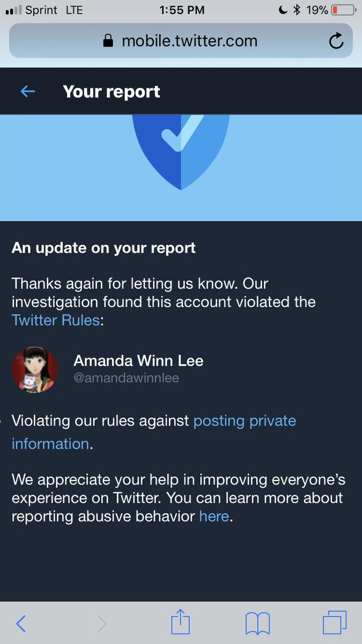The height and width of the screenshot is (644, 362).
Task: Tap the battery indicator in status bar
Action: 343,10
